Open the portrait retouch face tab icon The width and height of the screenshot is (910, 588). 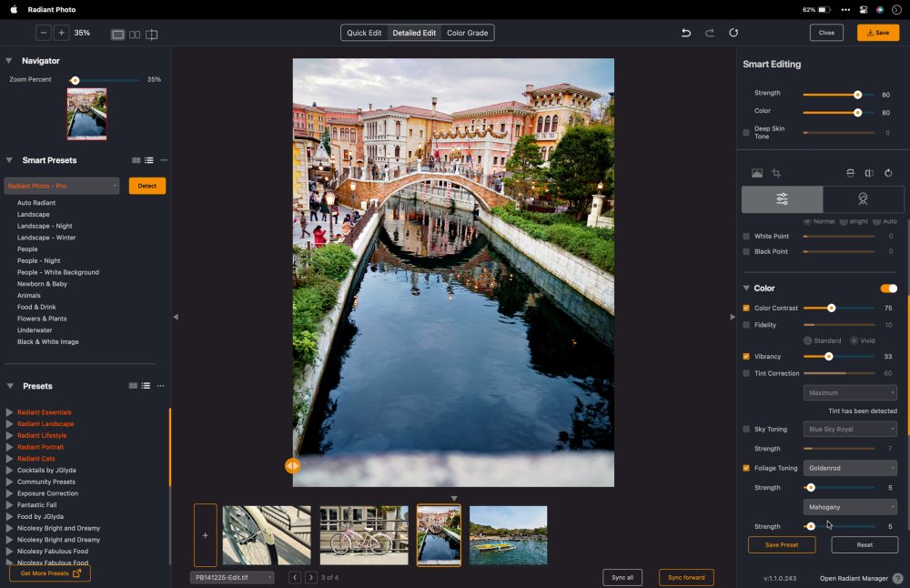pos(862,199)
